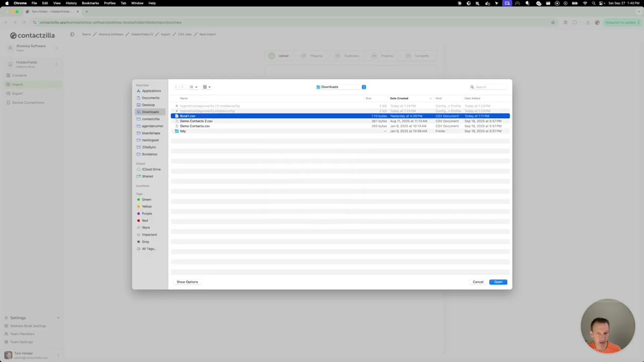Click the Wi-Fi status icon

[x=585, y=3]
